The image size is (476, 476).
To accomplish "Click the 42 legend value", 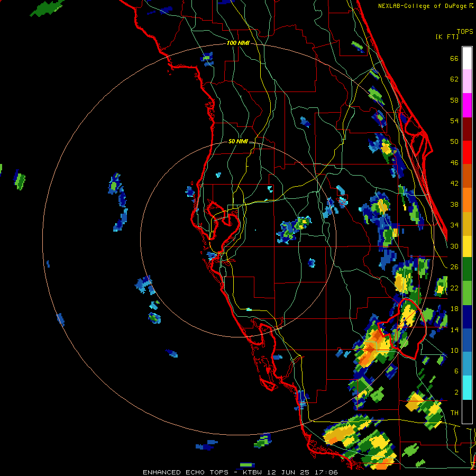I will coord(454,183).
